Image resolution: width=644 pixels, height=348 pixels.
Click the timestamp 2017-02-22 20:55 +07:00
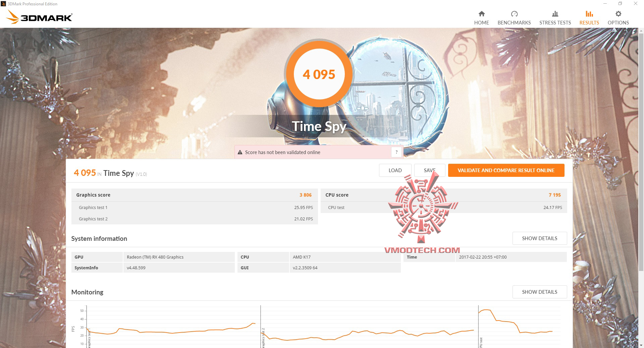click(x=483, y=257)
